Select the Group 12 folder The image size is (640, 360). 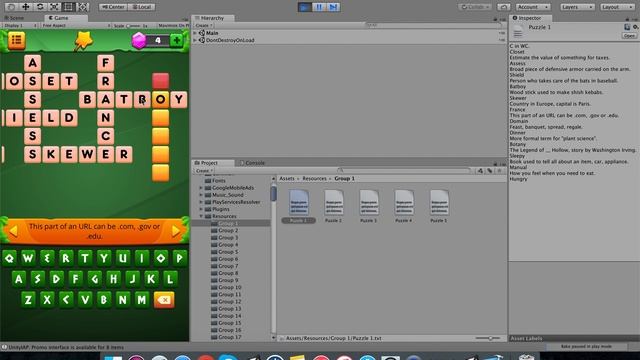click(229, 302)
